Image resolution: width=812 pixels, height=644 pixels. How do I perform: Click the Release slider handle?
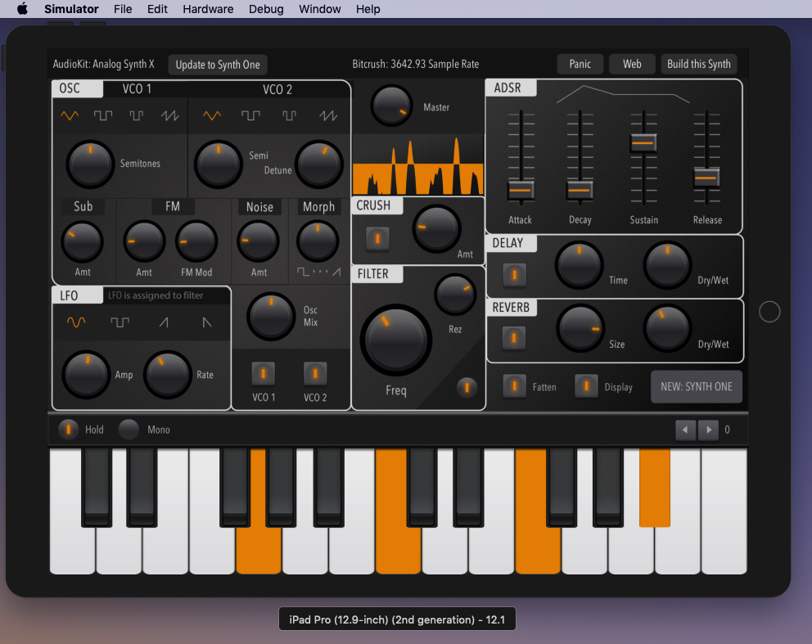click(706, 178)
